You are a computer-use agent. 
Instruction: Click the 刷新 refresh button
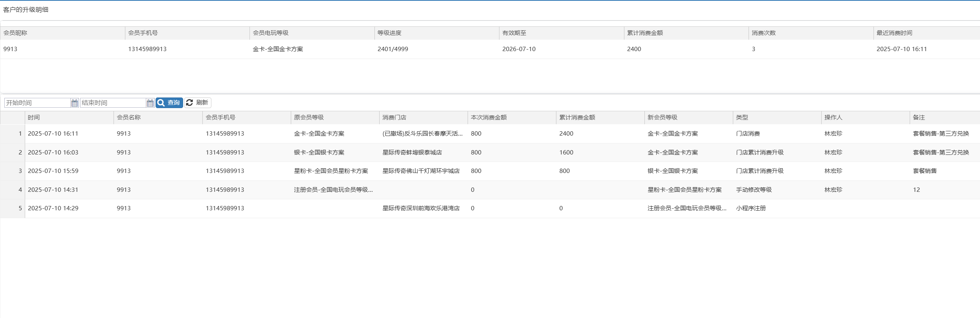(198, 103)
